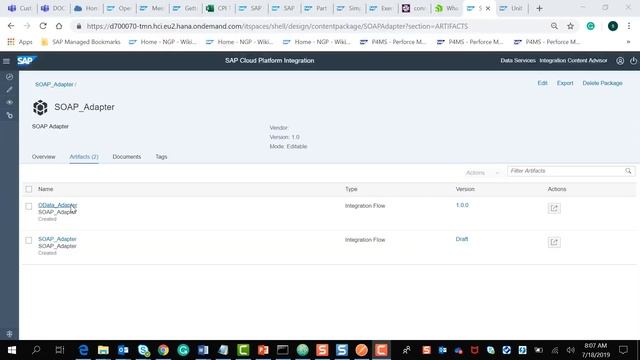The width and height of the screenshot is (640, 360).
Task: Click browser zoom magnifier icon
Action: [554, 26]
